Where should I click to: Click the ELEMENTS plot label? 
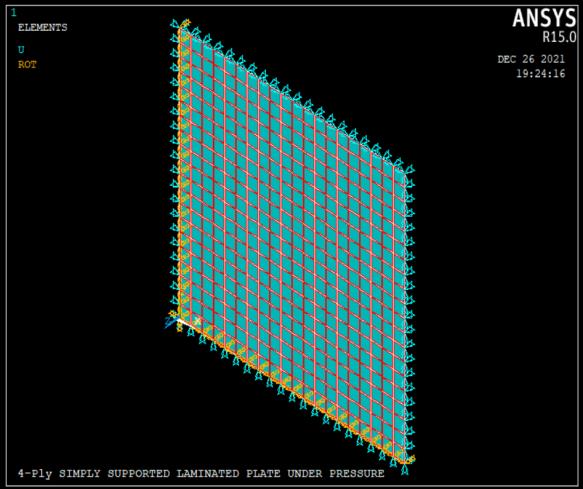tap(43, 28)
